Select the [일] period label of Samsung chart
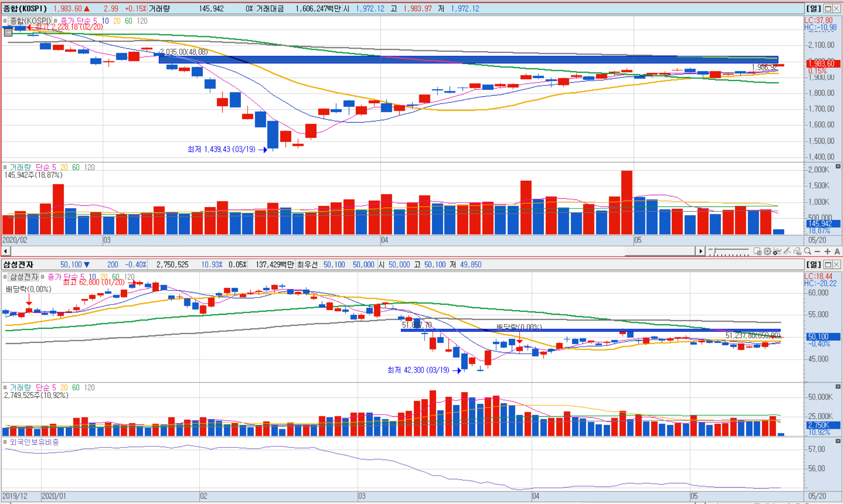 (814, 265)
